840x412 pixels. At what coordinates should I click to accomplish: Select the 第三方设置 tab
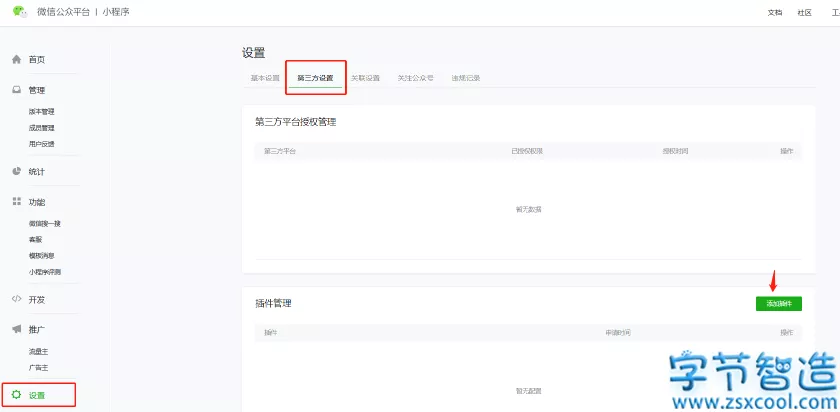[316, 78]
